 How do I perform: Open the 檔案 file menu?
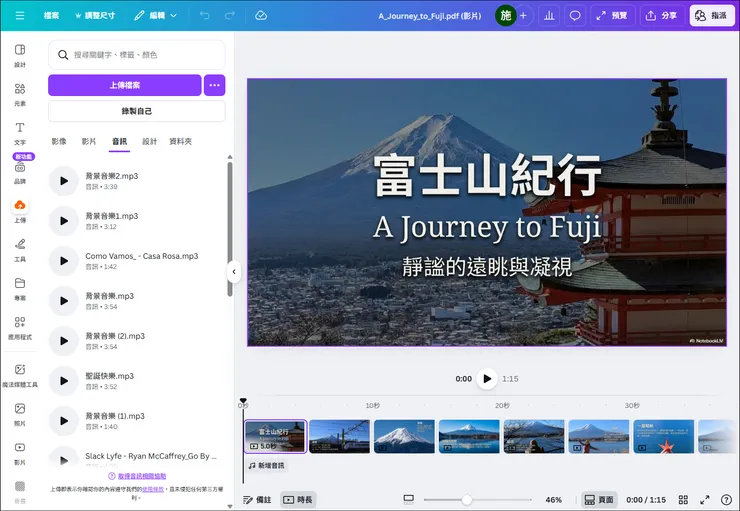tap(51, 16)
